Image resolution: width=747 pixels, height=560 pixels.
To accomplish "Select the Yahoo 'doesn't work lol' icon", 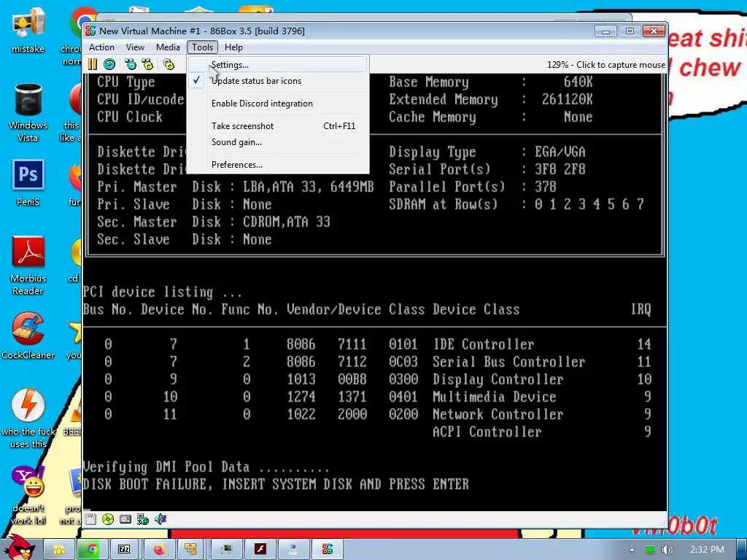I will (x=28, y=495).
